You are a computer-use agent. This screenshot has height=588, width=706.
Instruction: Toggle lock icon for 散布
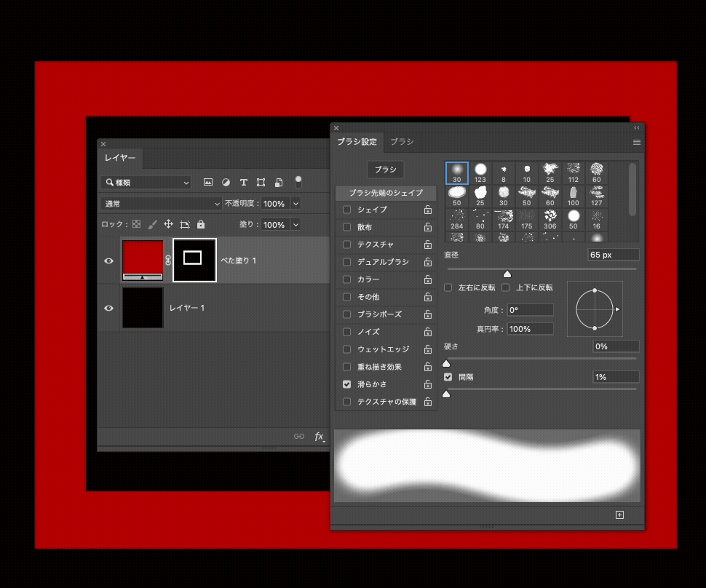[x=428, y=227]
